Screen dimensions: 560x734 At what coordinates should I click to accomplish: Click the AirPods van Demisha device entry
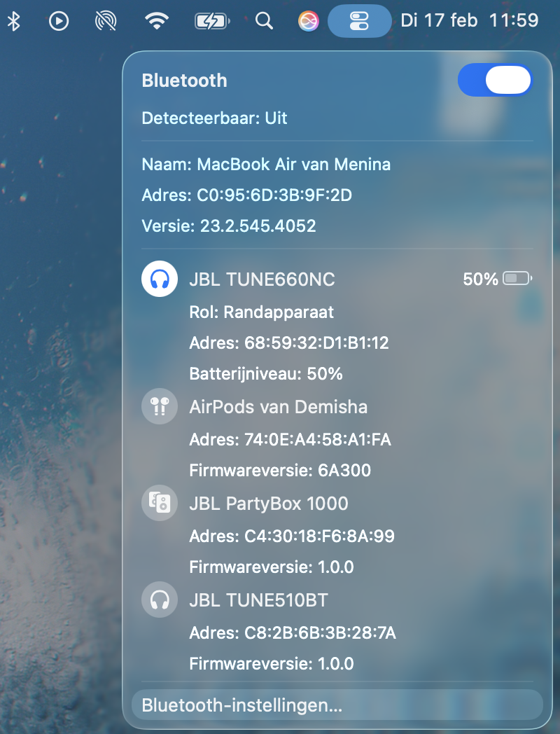[278, 406]
